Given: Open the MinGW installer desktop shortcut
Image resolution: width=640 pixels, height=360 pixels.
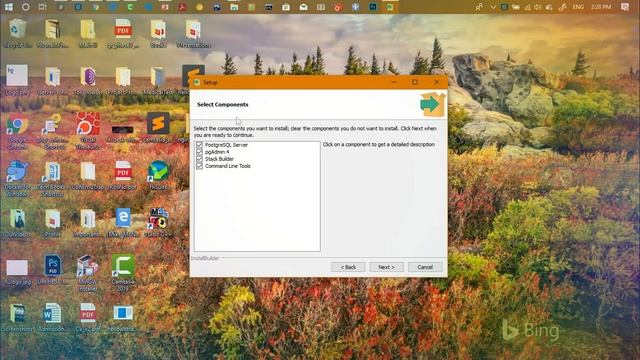Looking at the screenshot, I should [x=88, y=273].
